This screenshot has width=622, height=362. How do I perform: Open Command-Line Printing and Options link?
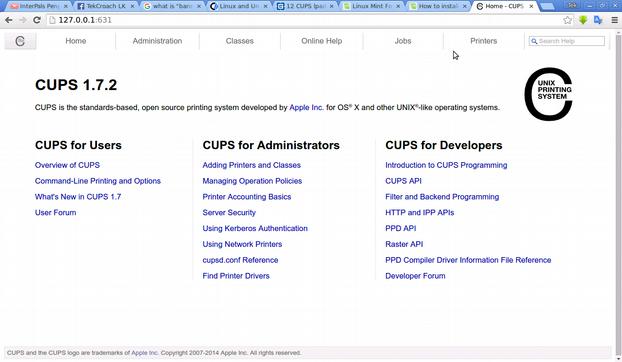(98, 181)
